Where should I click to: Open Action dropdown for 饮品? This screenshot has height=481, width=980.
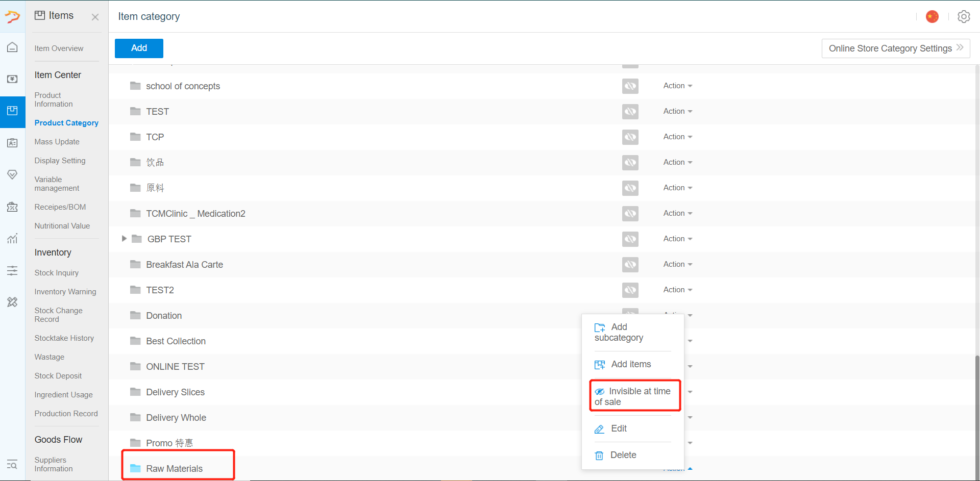click(677, 162)
